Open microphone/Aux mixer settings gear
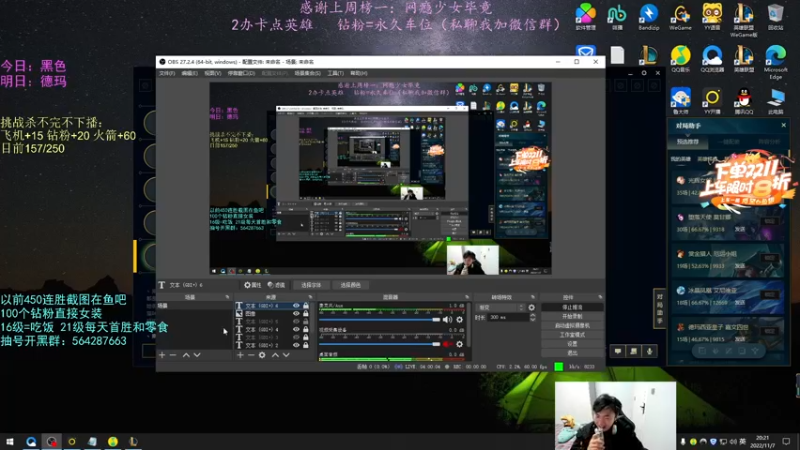The image size is (800, 450). [x=459, y=320]
